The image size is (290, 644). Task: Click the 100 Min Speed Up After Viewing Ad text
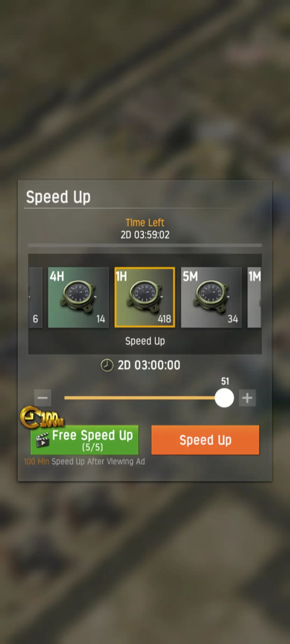tap(84, 462)
